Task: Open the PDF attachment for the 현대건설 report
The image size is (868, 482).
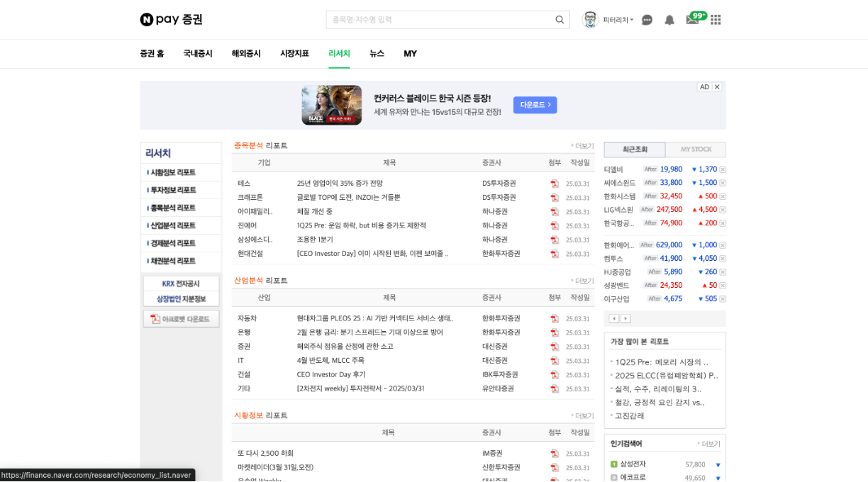Action: pyautogui.click(x=553, y=253)
